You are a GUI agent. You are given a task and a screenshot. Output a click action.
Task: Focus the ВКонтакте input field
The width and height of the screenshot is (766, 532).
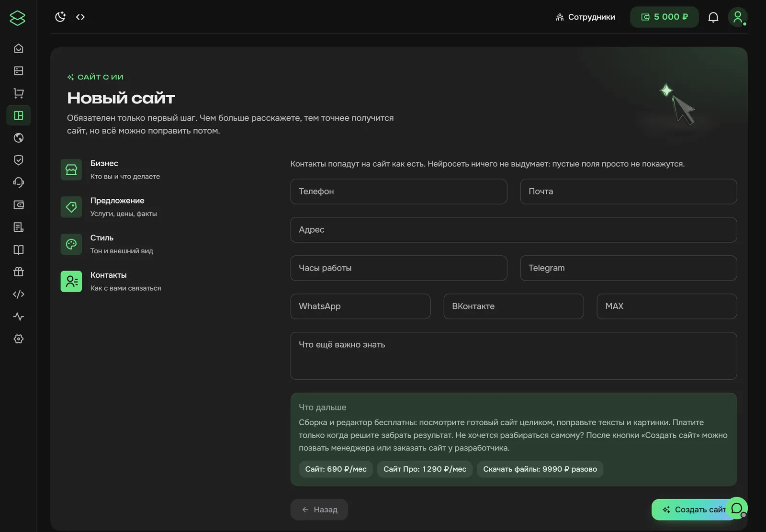[x=514, y=306]
